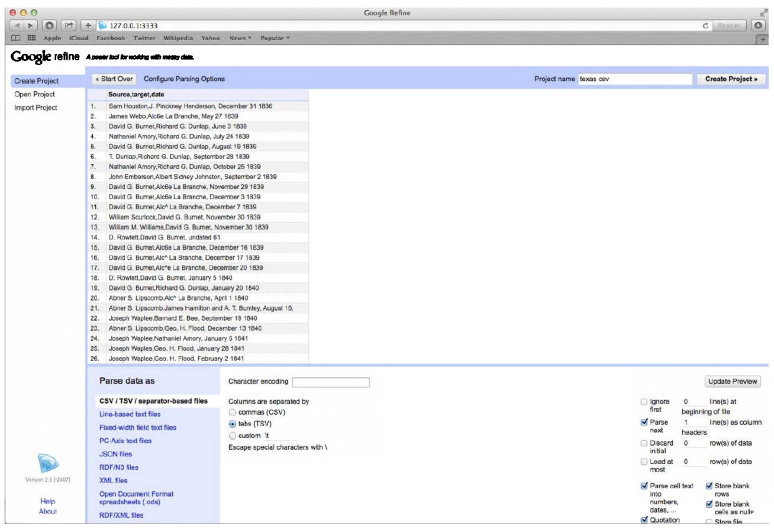The image size is (774, 532).
Task: Open the Twitter bookmark
Action: [x=143, y=38]
